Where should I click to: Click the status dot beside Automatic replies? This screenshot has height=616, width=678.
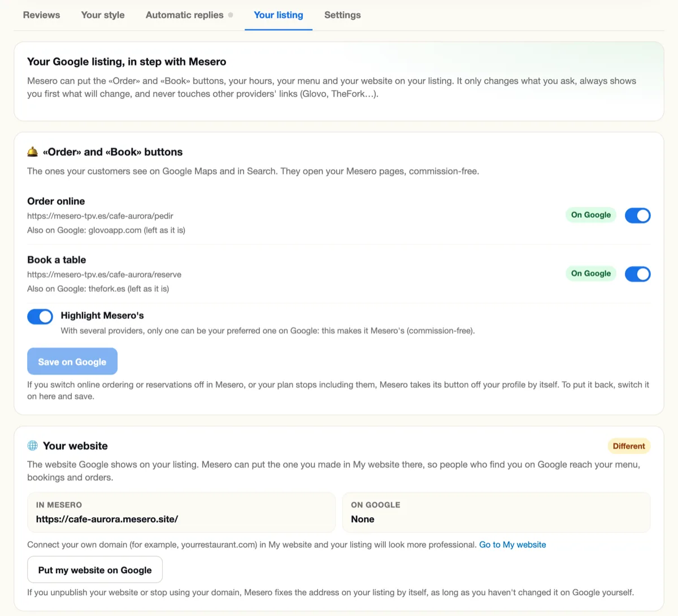tap(231, 15)
